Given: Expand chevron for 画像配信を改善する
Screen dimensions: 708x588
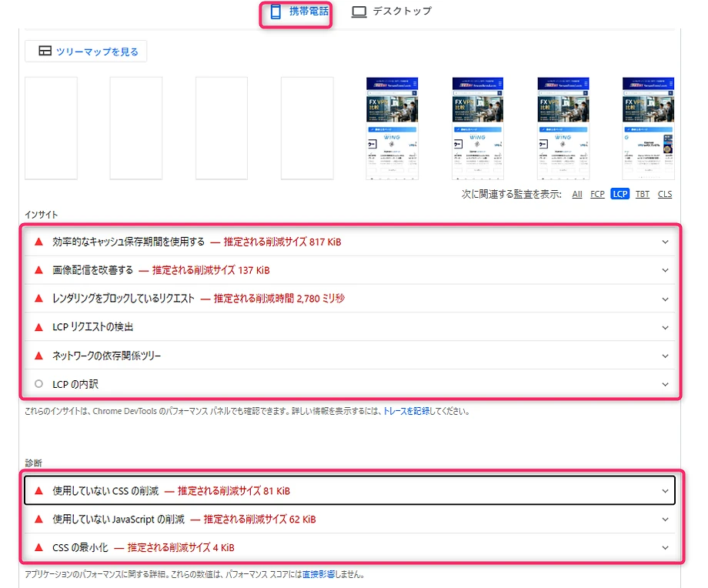Looking at the screenshot, I should click(665, 270).
